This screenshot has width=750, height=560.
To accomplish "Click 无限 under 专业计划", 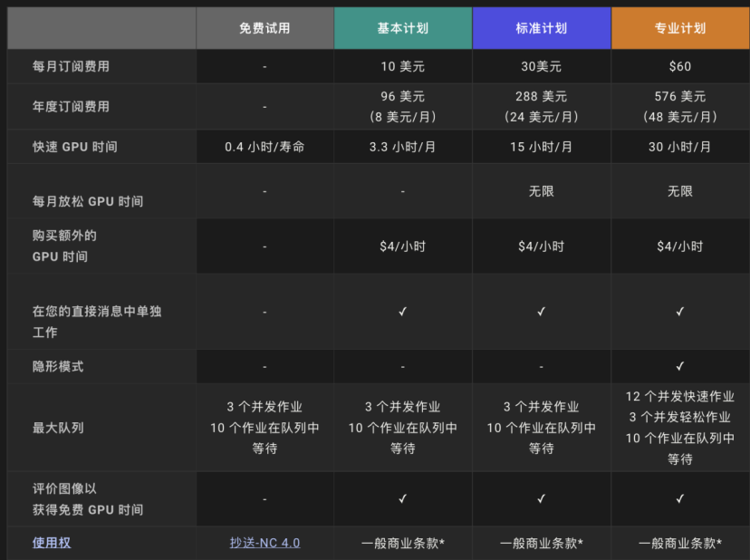I will pyautogui.click(x=680, y=191).
